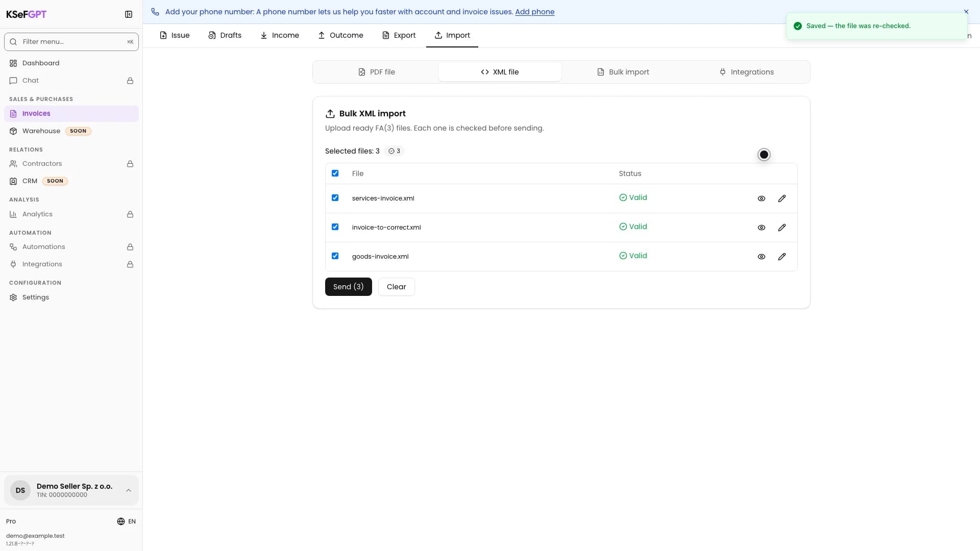Choose the Bulk import option

pyautogui.click(x=623, y=72)
